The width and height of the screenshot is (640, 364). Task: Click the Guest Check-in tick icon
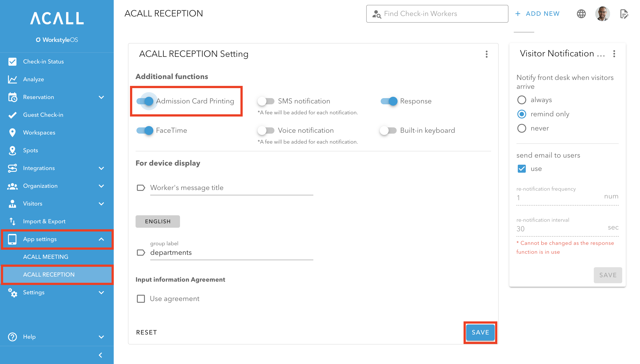coord(12,115)
